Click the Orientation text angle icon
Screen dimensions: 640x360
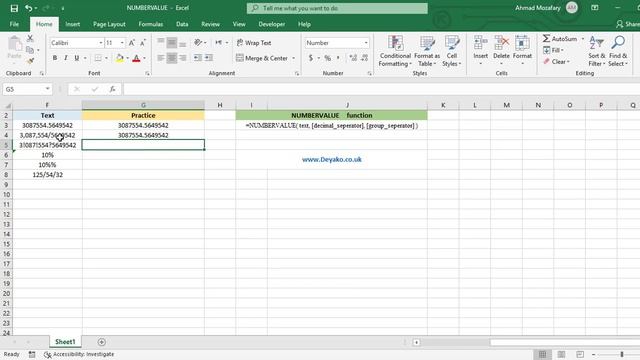point(198,42)
